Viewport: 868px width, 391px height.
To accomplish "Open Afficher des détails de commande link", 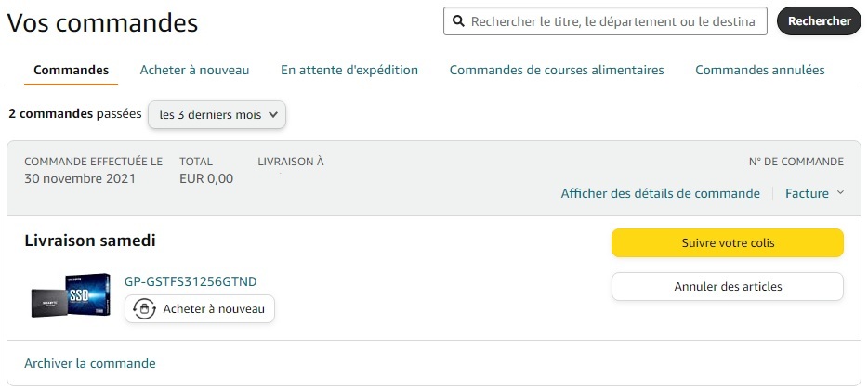I will click(x=660, y=193).
